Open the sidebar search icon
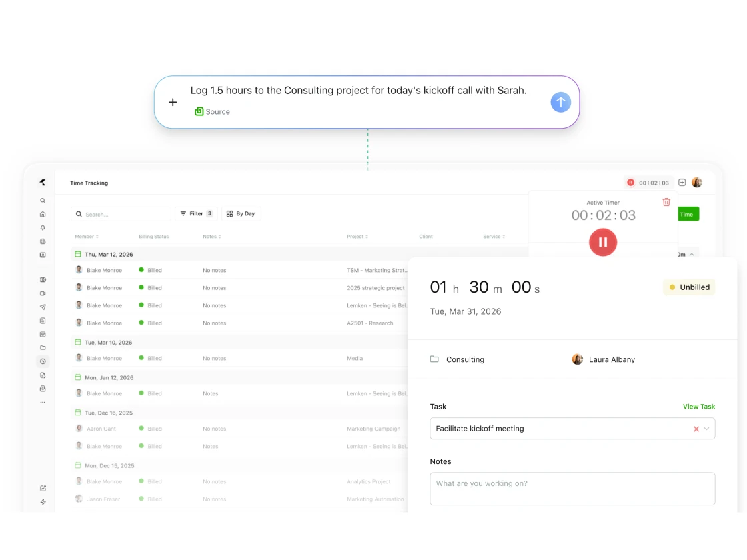The width and height of the screenshot is (747, 560). [43, 201]
